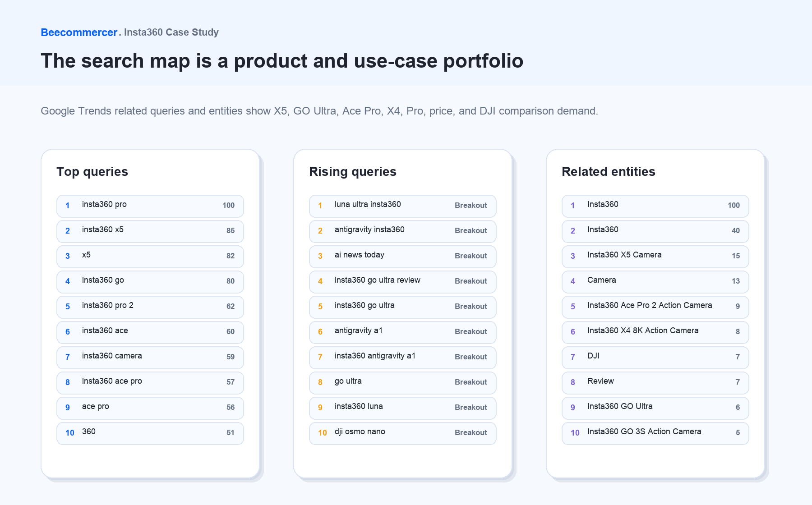Click the 'Rising queries' card heading
The image size is (812, 505).
(353, 172)
